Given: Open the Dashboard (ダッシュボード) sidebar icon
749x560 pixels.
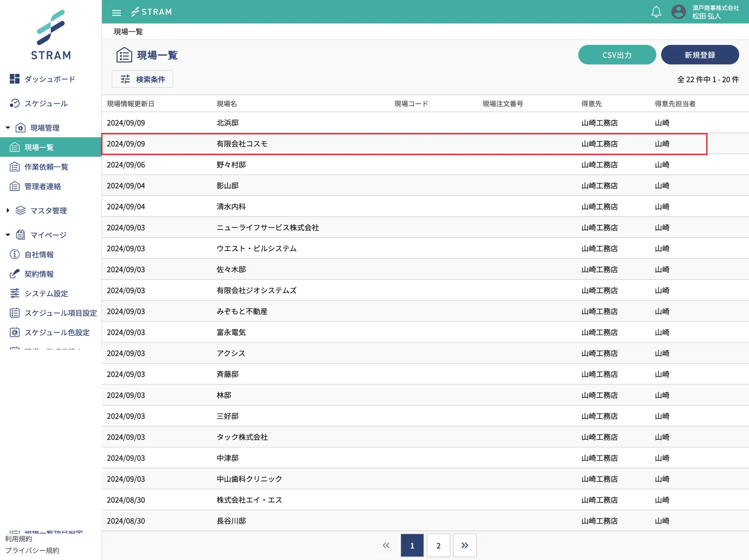Looking at the screenshot, I should pyautogui.click(x=15, y=79).
